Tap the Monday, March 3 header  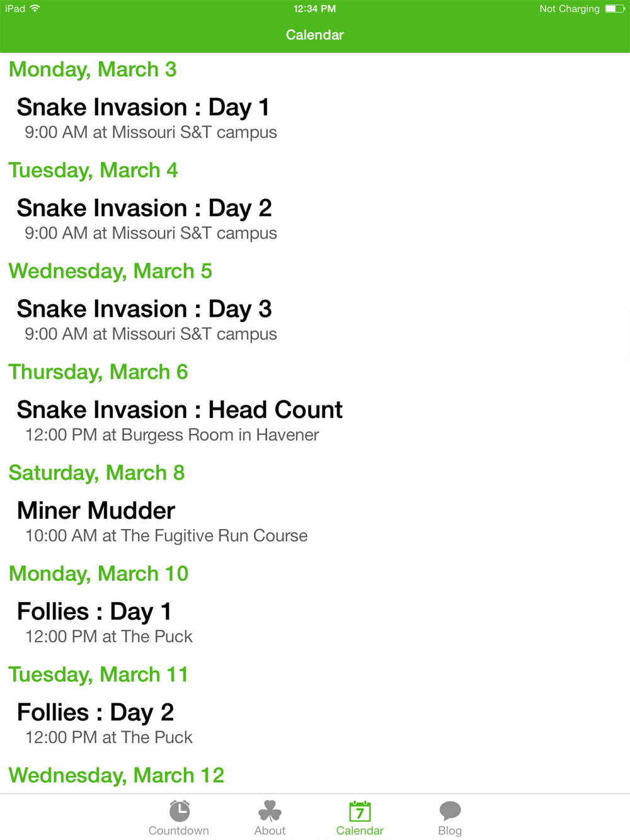tap(93, 70)
